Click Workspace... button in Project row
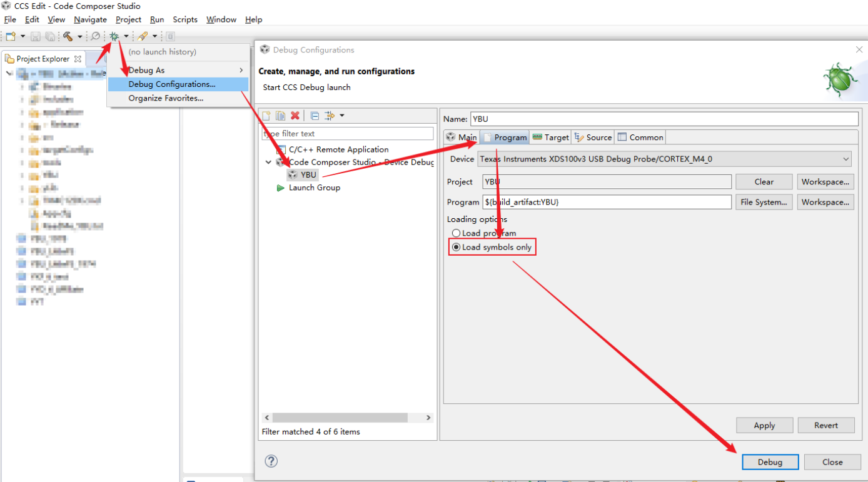Screen dimensions: 868x482 825,182
